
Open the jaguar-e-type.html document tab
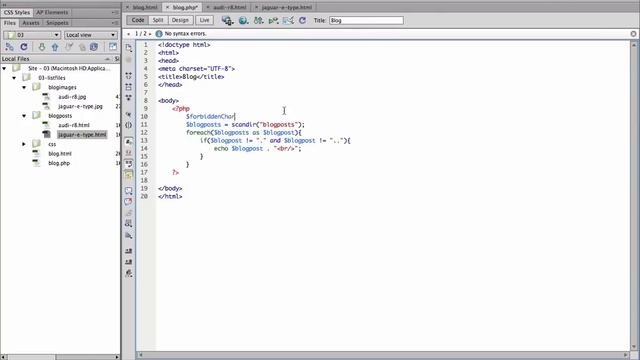287,7
